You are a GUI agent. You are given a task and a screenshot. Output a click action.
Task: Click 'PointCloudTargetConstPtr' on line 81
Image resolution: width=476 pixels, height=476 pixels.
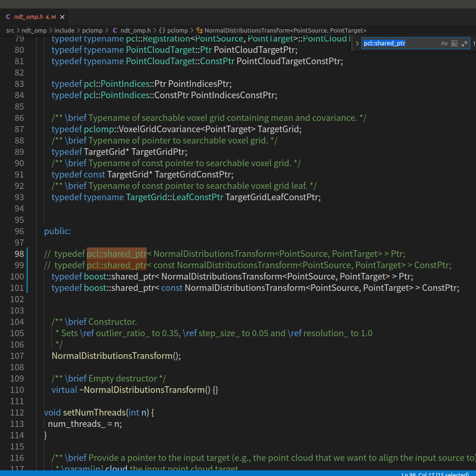point(288,61)
